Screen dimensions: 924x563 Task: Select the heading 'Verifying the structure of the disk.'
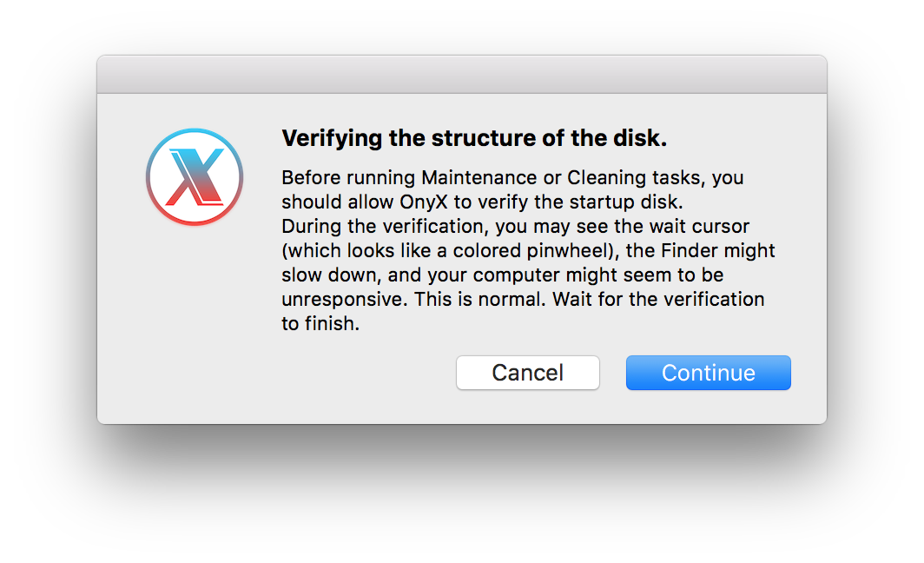[x=474, y=138]
